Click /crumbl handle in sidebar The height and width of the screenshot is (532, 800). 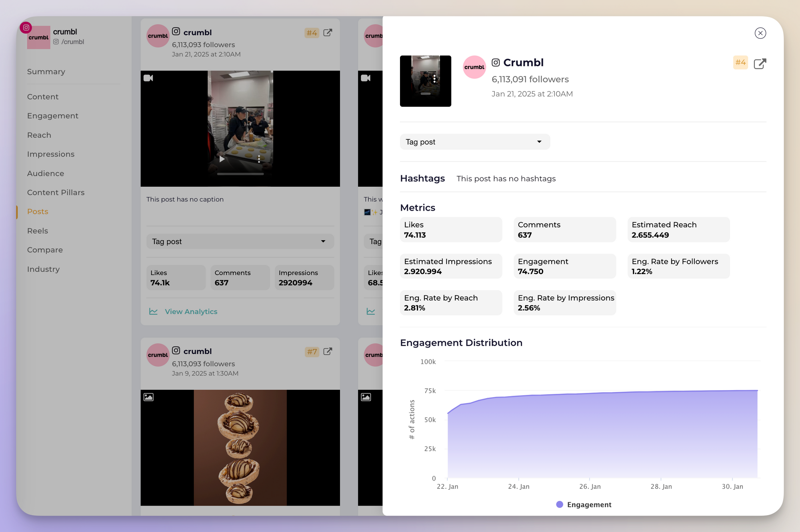tap(72, 42)
